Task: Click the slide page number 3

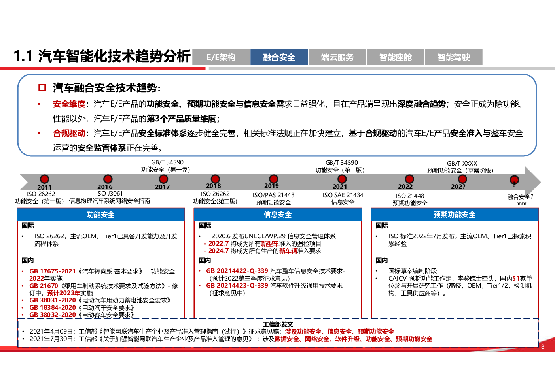Action: pos(543,347)
